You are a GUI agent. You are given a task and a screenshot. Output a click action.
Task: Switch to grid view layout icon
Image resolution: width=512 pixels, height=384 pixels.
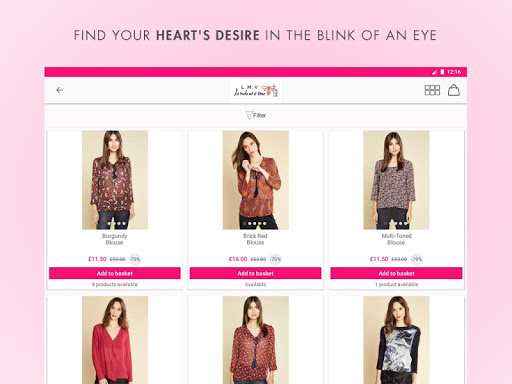point(432,90)
